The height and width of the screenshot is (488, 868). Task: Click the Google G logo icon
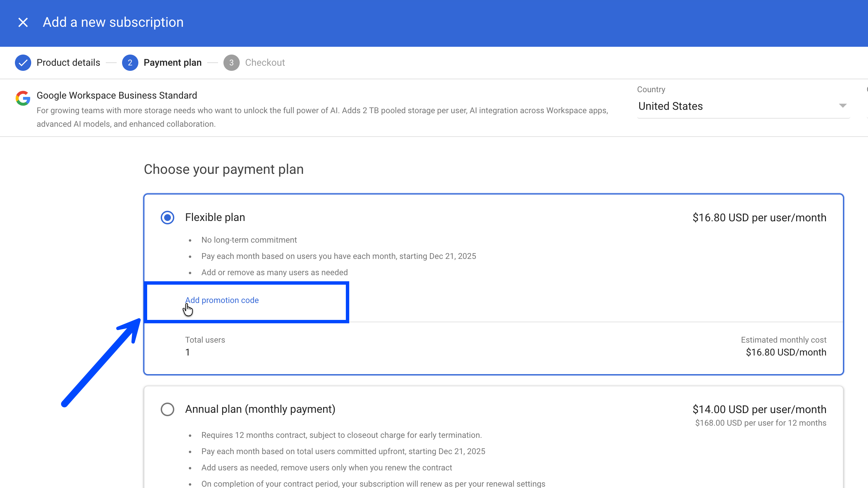(x=23, y=98)
